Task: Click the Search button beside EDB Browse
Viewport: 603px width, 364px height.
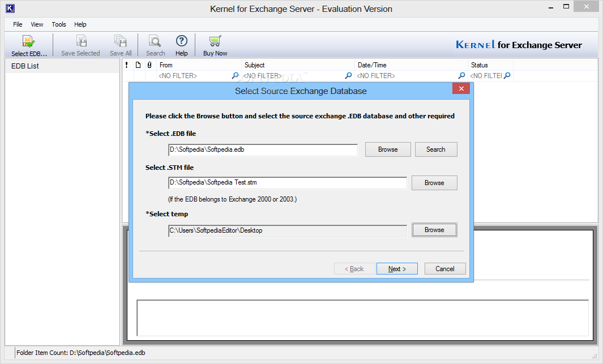Action: coord(436,149)
